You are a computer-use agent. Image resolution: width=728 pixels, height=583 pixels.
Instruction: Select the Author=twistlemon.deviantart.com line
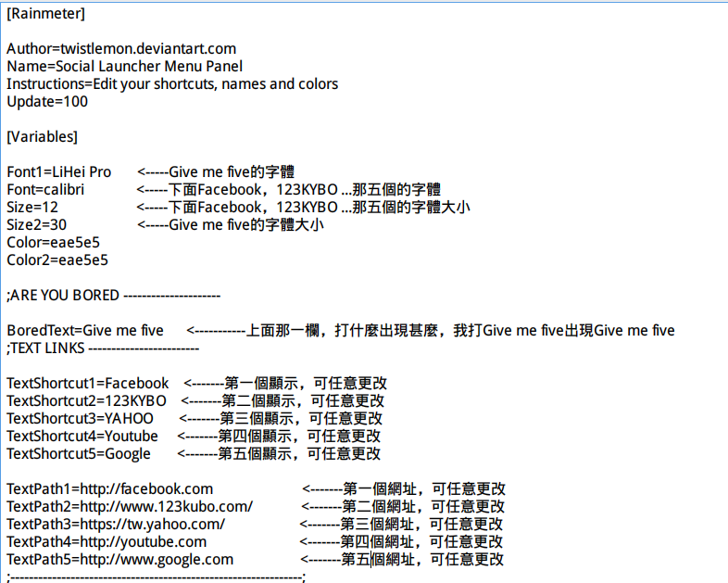(x=121, y=49)
